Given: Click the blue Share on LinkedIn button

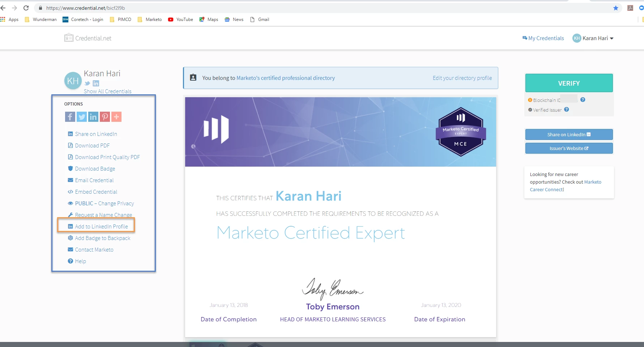Looking at the screenshot, I should tap(569, 134).
